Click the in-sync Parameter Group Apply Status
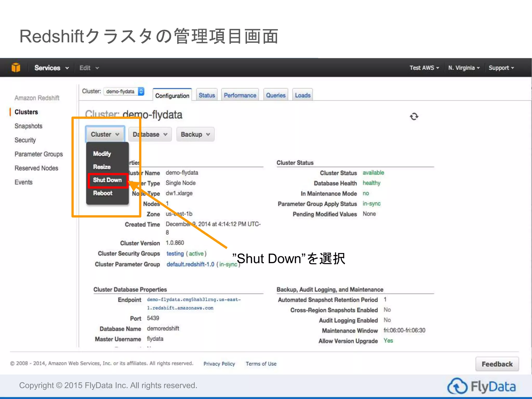This screenshot has height=399, width=532. pyautogui.click(x=372, y=204)
